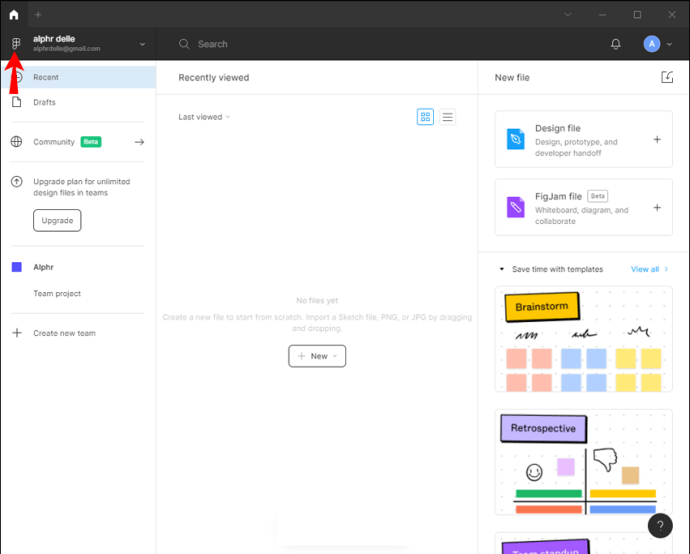Add a new FigJam file with plus

click(657, 207)
